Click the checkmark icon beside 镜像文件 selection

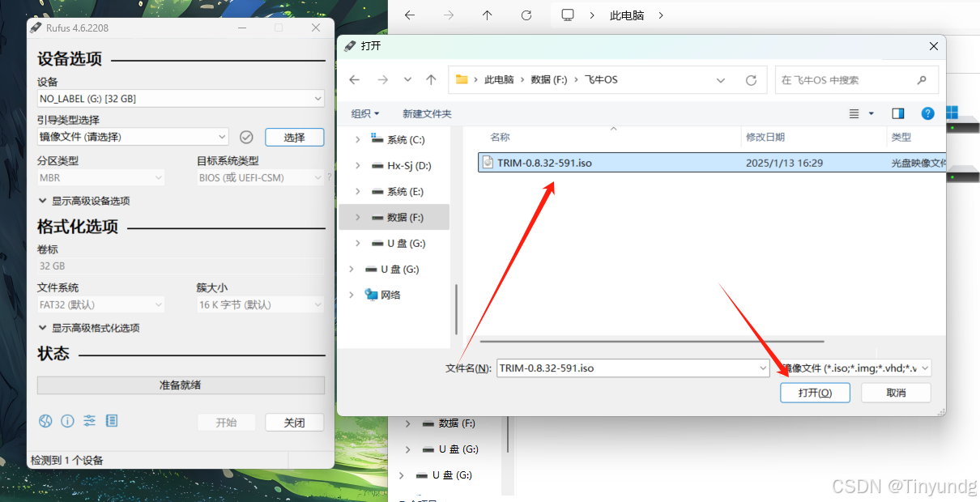pos(246,137)
